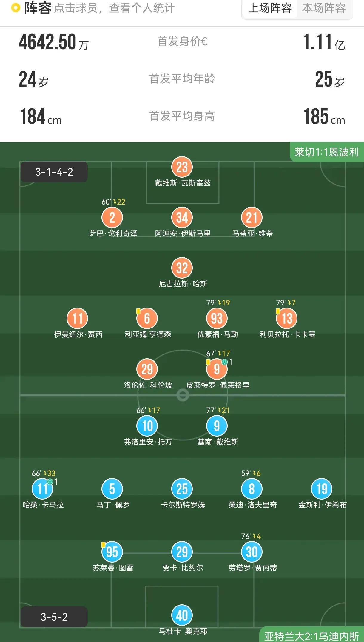Tap blue number 10 弗洛里安·托万
Image resolution: width=364 pixels, height=642 pixels.
pyautogui.click(x=147, y=426)
